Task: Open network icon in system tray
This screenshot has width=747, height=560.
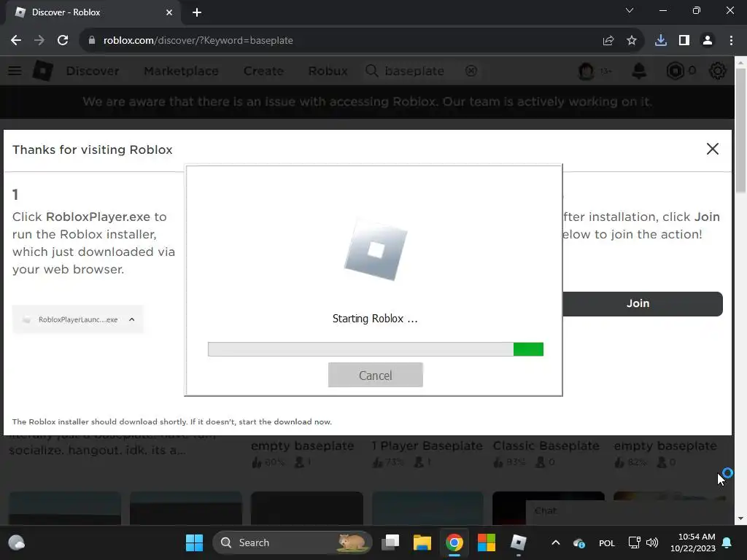Action: click(634, 542)
